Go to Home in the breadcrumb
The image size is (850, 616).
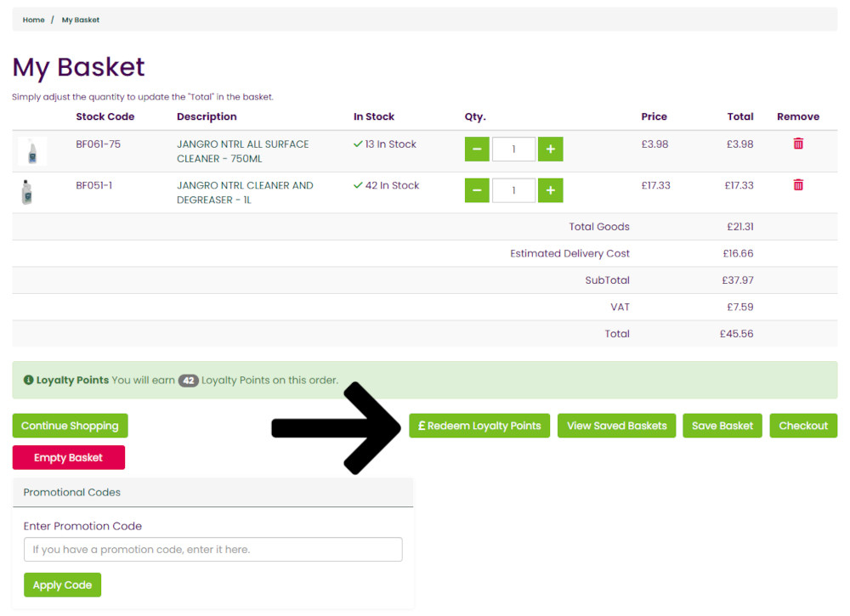(34, 20)
